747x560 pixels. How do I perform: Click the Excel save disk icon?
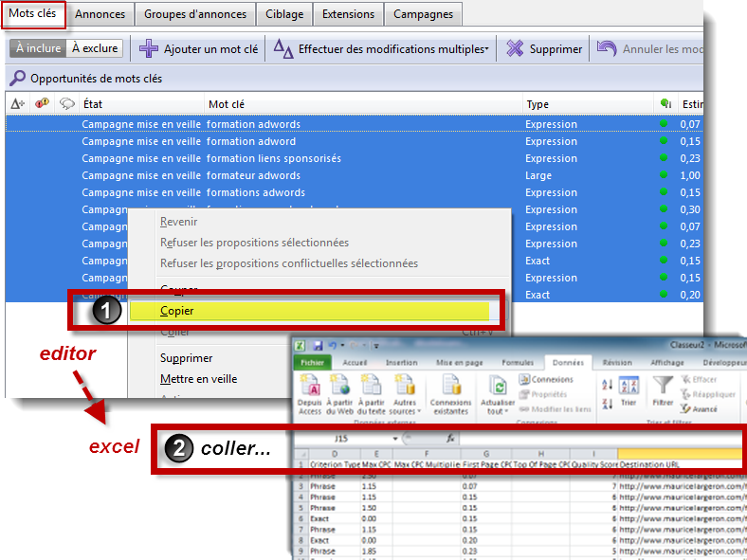click(318, 346)
